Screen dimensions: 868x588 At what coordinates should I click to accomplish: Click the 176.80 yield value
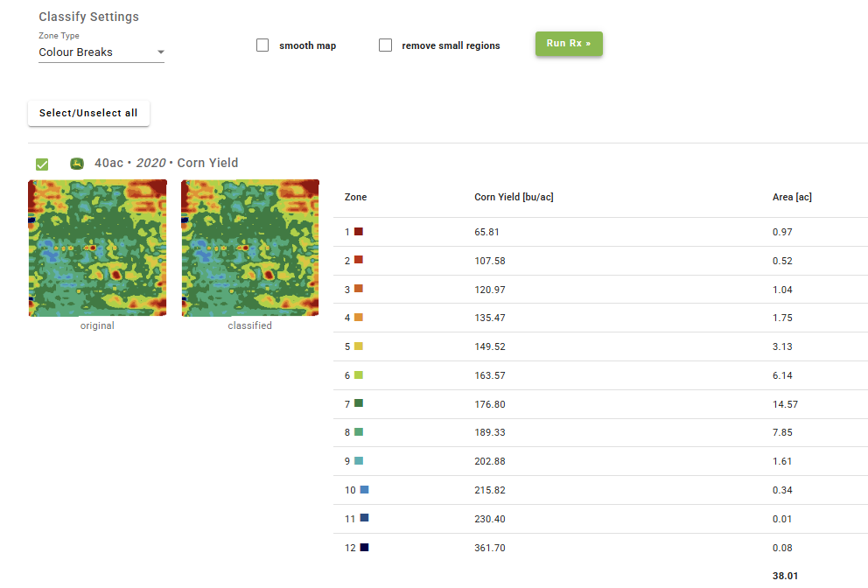490,404
